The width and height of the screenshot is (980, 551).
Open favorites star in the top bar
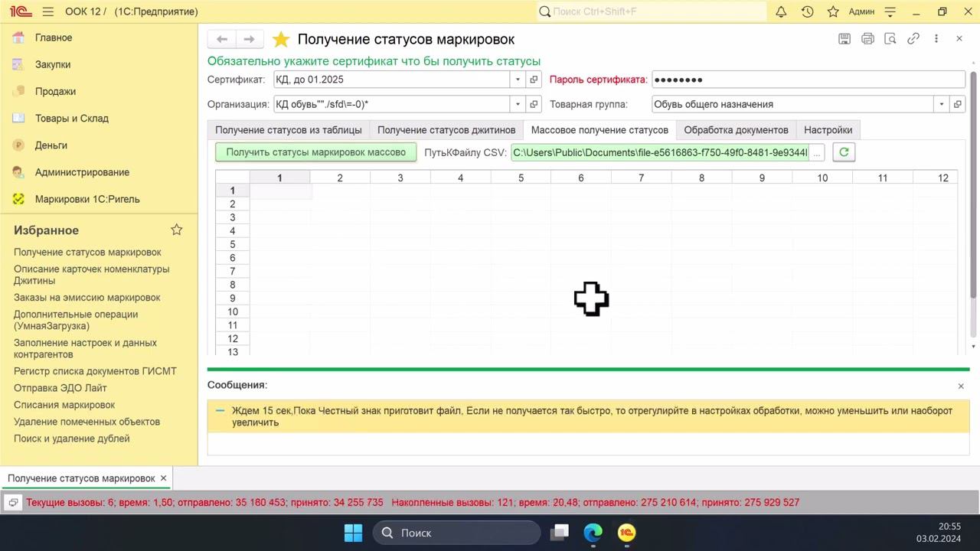833,11
